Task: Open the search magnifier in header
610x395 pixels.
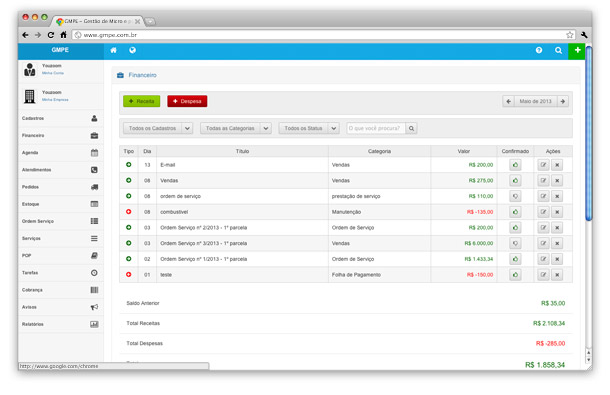Action: (558, 50)
